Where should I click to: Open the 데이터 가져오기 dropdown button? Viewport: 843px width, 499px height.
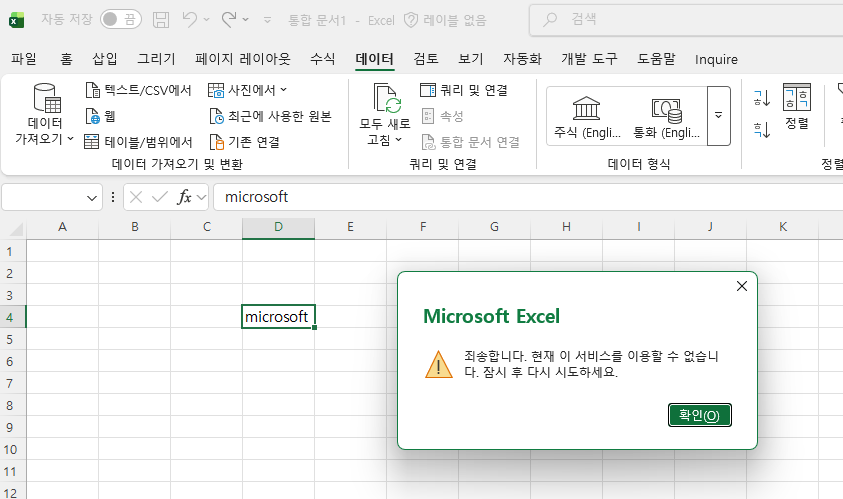tap(45, 114)
